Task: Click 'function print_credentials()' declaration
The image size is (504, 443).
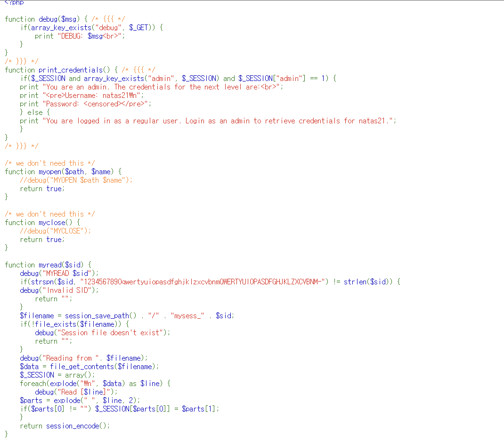Action: (x=80, y=70)
